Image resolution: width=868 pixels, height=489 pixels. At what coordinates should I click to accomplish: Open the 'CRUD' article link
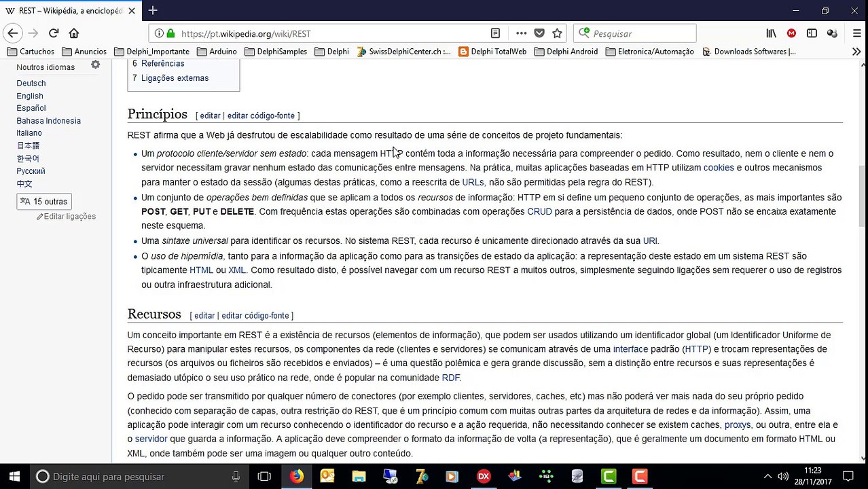[x=539, y=211]
